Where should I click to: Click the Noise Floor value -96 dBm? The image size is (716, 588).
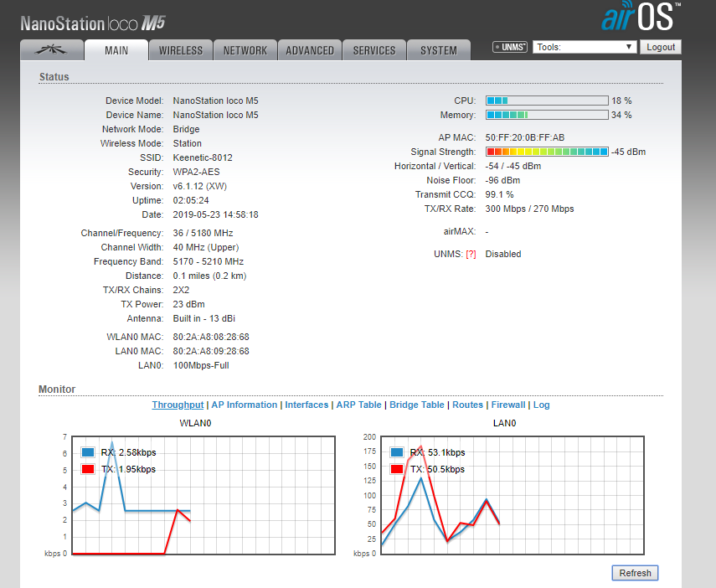click(502, 180)
